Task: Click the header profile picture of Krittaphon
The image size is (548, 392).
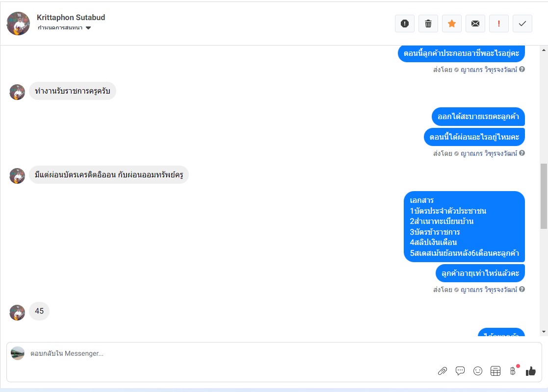Action: [18, 24]
